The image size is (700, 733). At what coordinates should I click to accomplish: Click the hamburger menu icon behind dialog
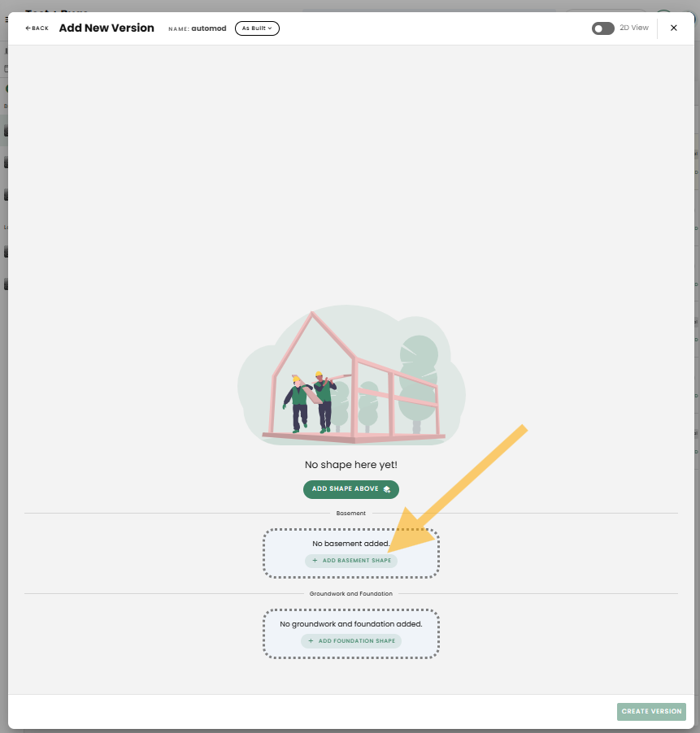pyautogui.click(x=7, y=20)
